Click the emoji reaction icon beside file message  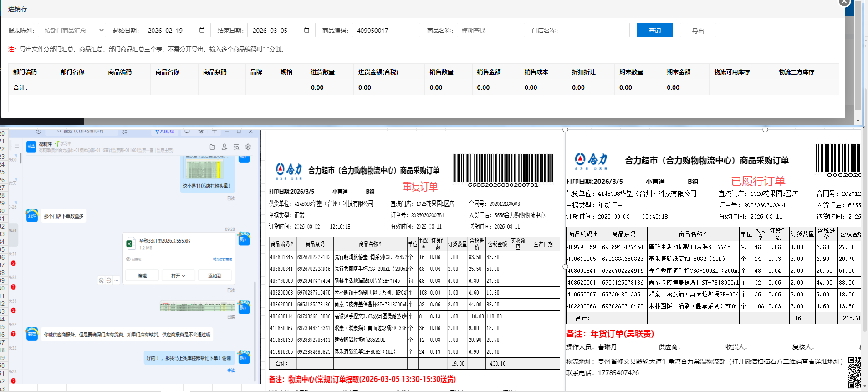click(101, 280)
